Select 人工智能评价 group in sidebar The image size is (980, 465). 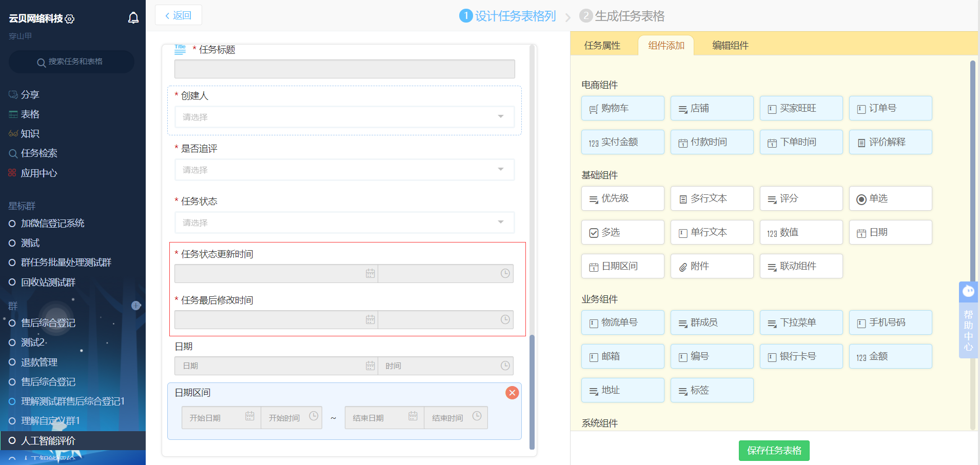(x=48, y=440)
